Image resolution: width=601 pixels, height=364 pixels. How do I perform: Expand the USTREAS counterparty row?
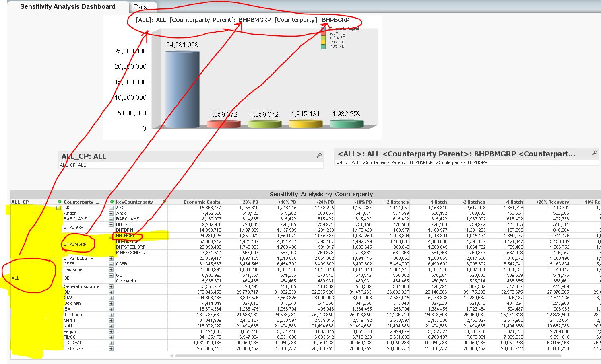(x=111, y=349)
